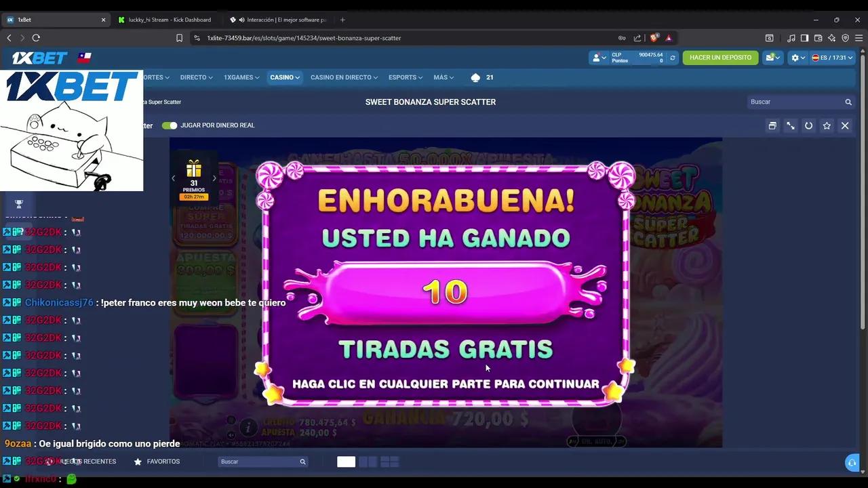Open the Brave Shields lion icon
Screen dimensions: 868x488
(654, 38)
